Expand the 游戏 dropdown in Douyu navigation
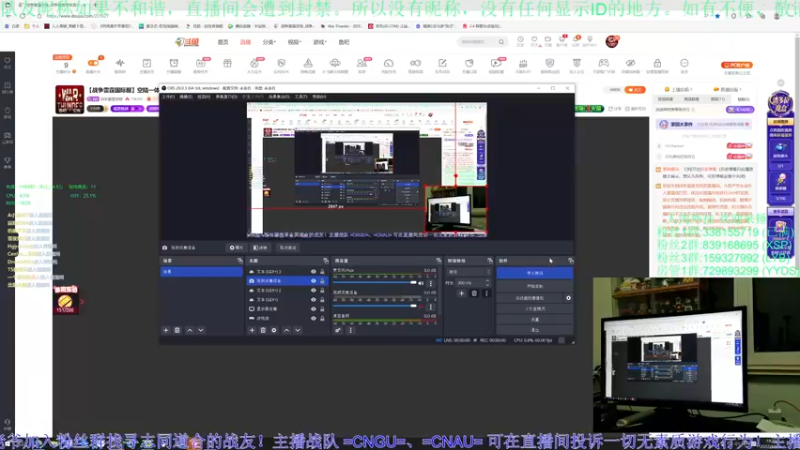Viewport: 800px width, 450px height. click(x=320, y=42)
